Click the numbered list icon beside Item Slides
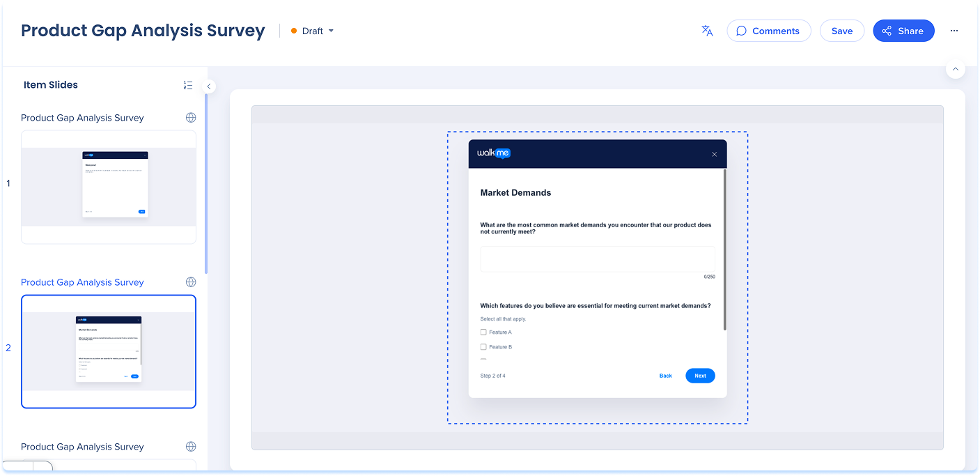Image resolution: width=980 pixels, height=476 pixels. [x=188, y=85]
